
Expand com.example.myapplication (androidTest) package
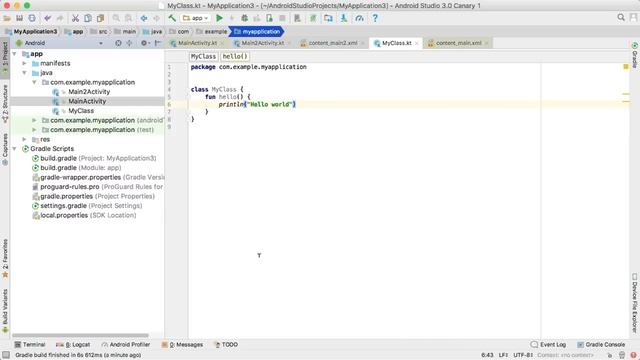34,120
